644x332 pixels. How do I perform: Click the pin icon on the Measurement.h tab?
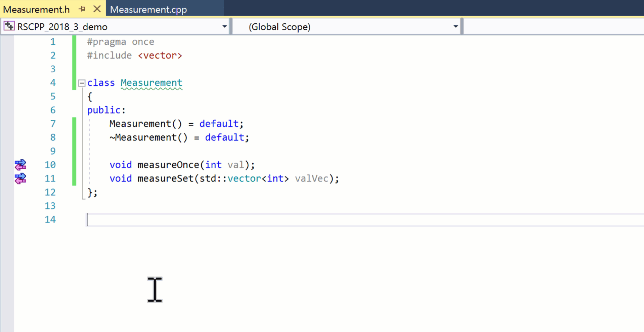pos(82,9)
